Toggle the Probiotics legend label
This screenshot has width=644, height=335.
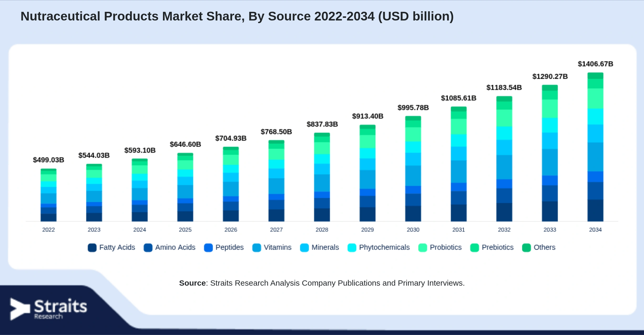click(x=446, y=247)
